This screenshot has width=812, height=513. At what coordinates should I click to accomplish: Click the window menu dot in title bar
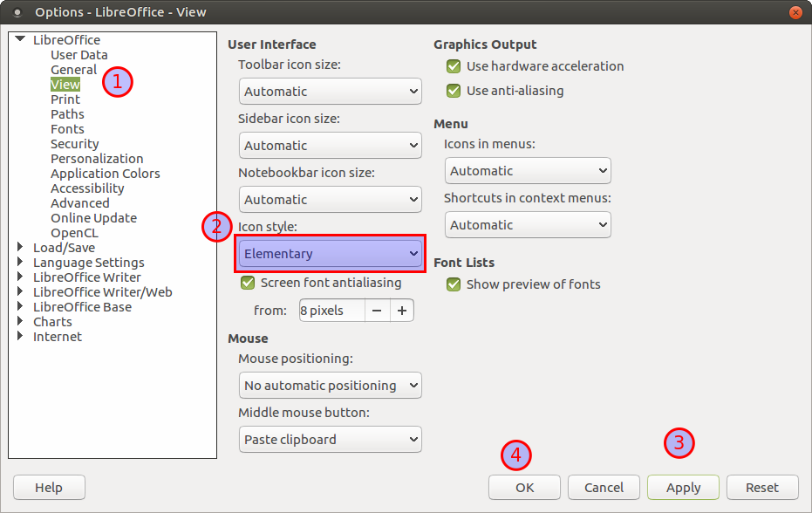pyautogui.click(x=17, y=12)
